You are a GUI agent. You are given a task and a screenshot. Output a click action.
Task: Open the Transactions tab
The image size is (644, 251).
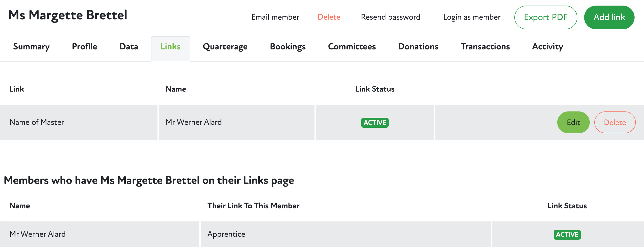(x=485, y=47)
